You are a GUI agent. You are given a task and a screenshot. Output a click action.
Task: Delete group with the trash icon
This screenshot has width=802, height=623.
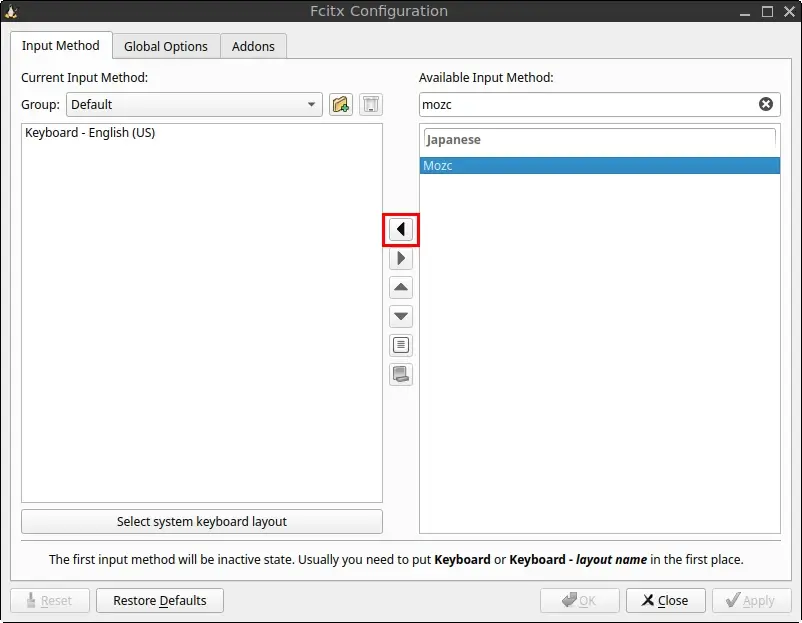click(371, 105)
